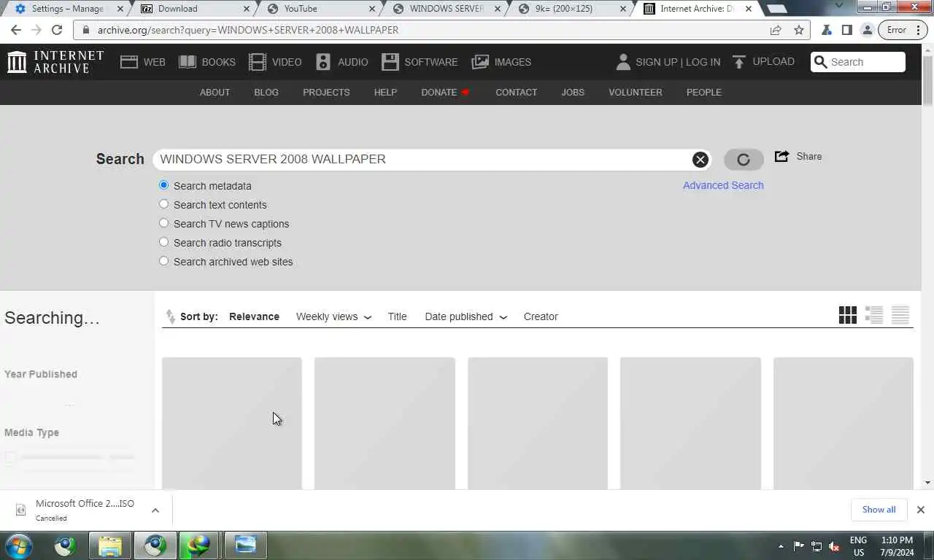Expand the download item options chevron
This screenshot has width=934, height=560.
155,510
